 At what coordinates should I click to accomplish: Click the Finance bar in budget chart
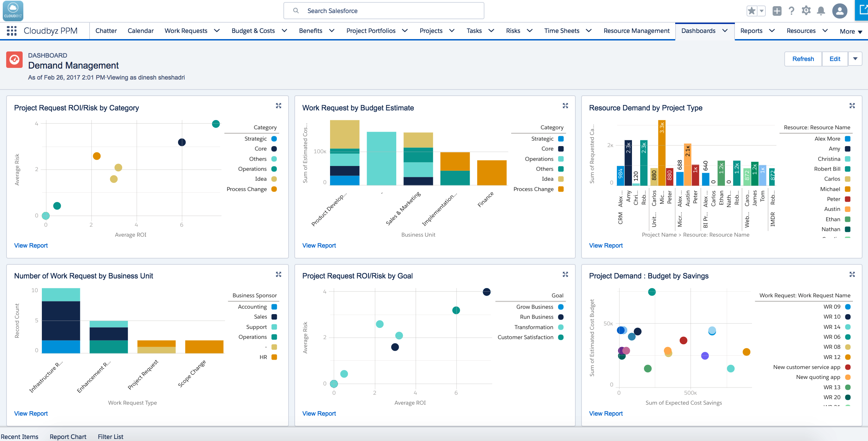[x=492, y=173]
